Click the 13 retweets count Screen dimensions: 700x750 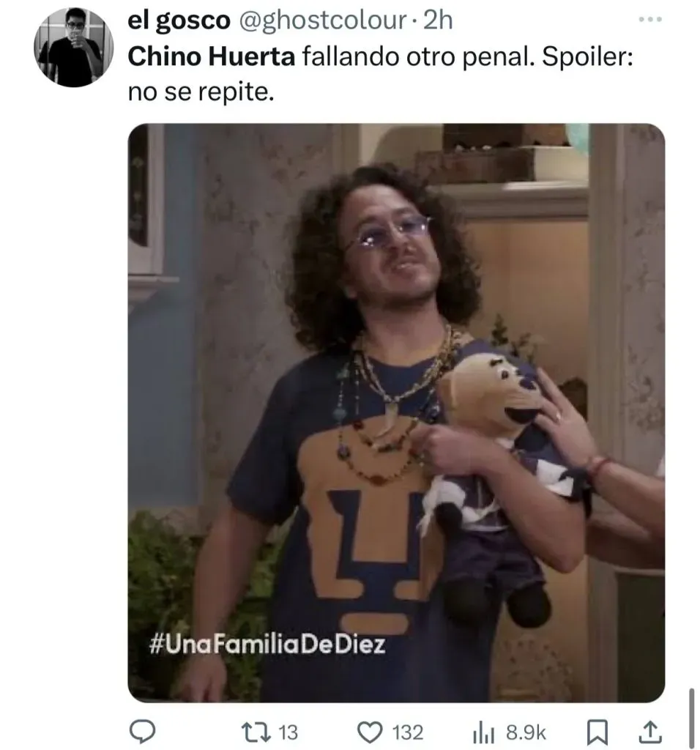point(288,732)
